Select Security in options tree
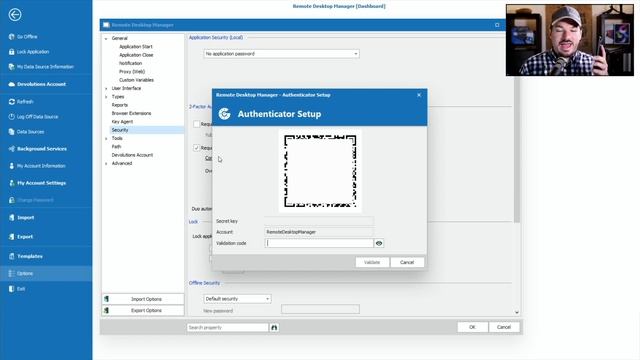The image size is (640, 360). pos(120,130)
